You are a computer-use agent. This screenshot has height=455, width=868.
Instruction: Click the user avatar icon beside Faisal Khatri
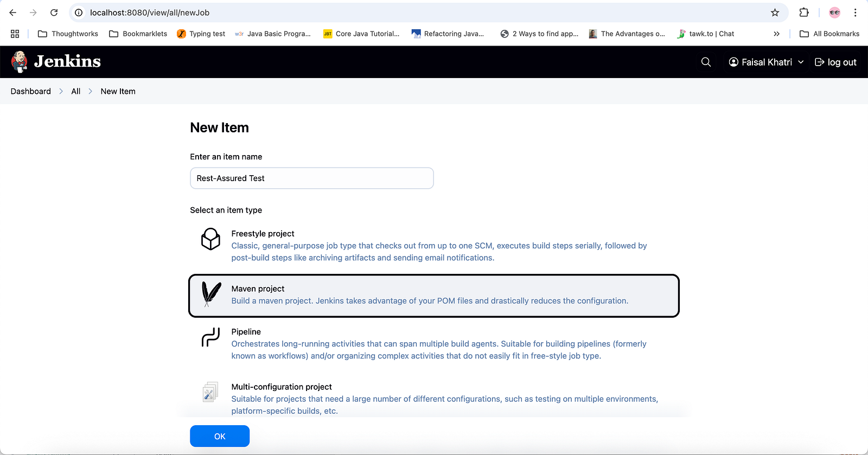coord(733,62)
